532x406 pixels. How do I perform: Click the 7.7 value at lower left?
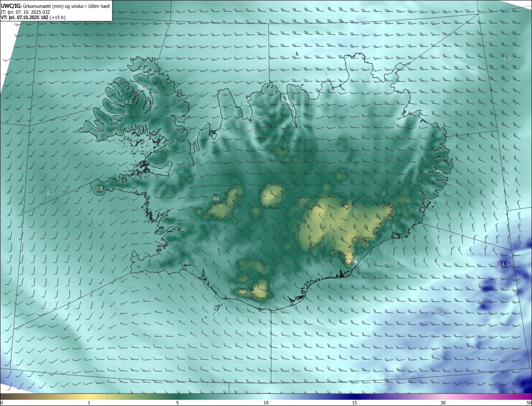tap(68, 334)
